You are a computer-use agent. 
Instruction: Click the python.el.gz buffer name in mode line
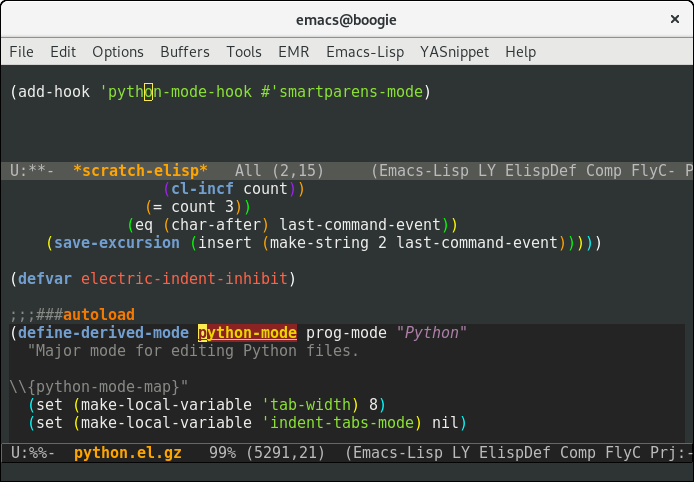tap(128, 453)
